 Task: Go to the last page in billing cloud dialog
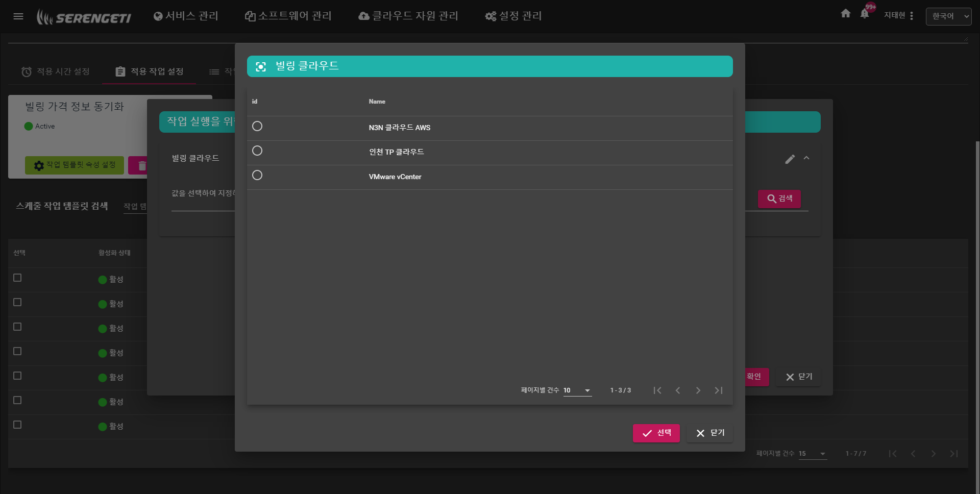(x=719, y=390)
